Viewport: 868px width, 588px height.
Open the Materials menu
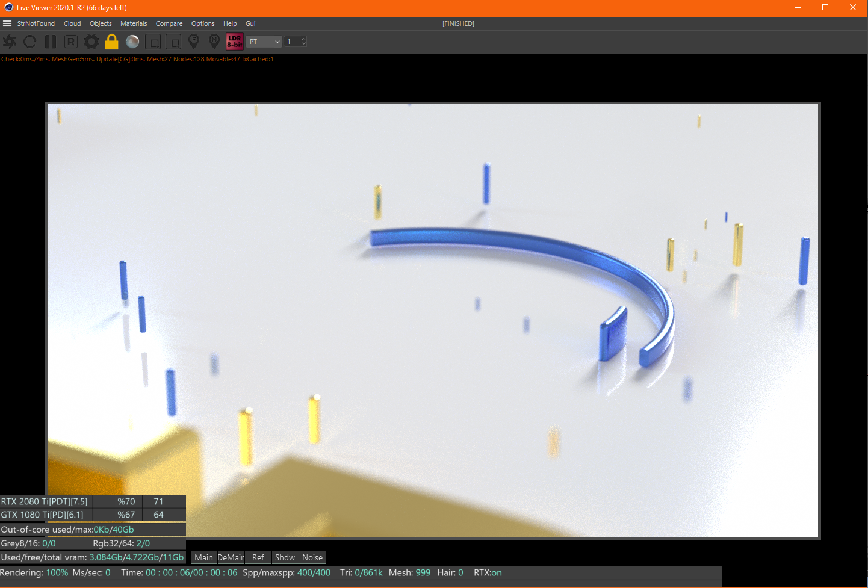(x=134, y=23)
